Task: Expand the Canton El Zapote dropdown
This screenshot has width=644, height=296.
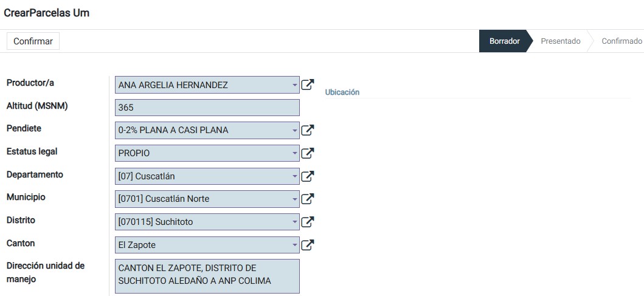Action: [x=295, y=245]
